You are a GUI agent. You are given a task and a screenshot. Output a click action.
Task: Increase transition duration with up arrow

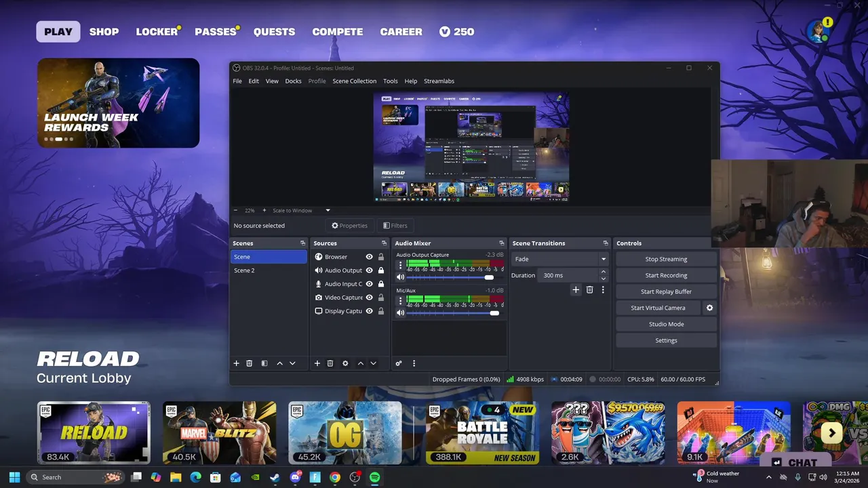(603, 272)
